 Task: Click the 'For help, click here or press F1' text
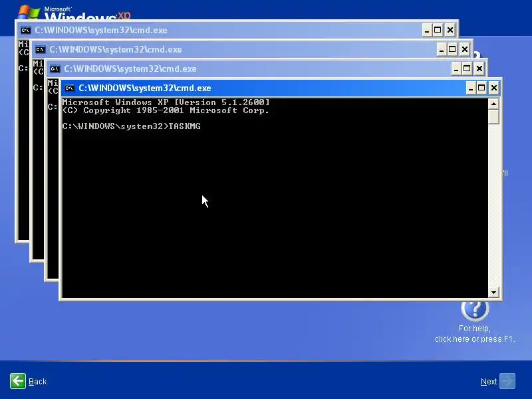(475, 334)
